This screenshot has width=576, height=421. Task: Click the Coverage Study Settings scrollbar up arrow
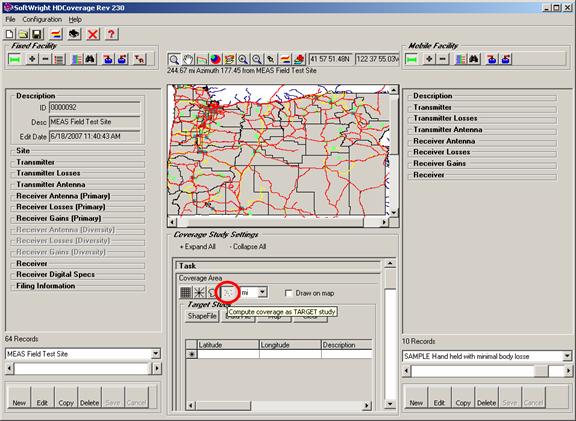(390, 264)
